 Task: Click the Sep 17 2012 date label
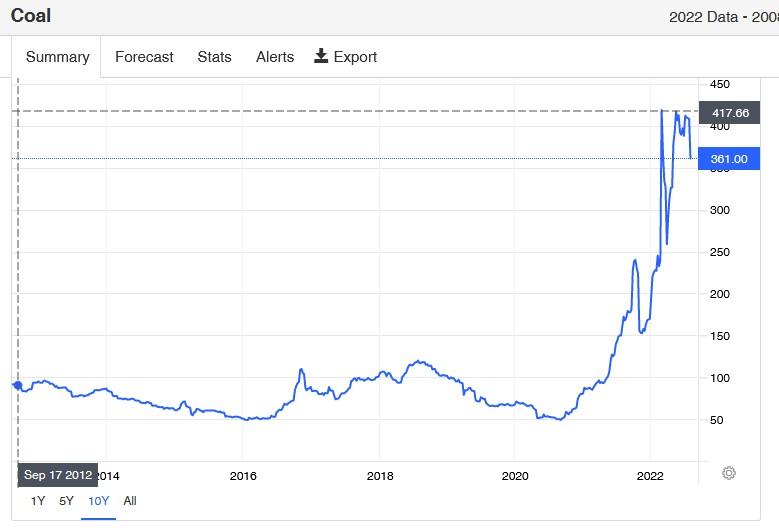(58, 475)
